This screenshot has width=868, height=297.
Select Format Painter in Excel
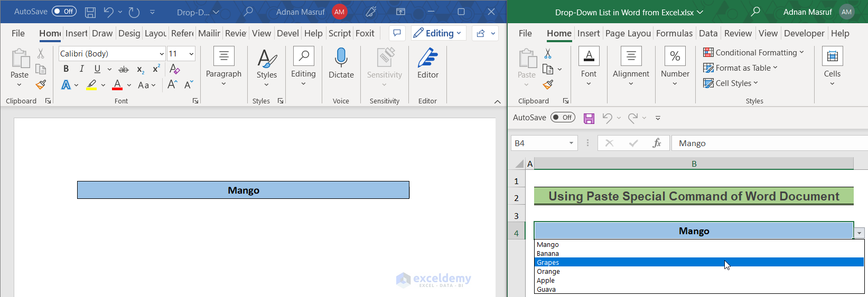tap(548, 84)
